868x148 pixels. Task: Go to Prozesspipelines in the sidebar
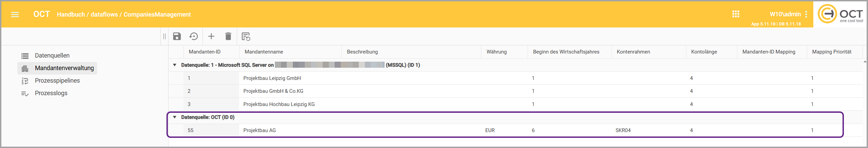57,81
